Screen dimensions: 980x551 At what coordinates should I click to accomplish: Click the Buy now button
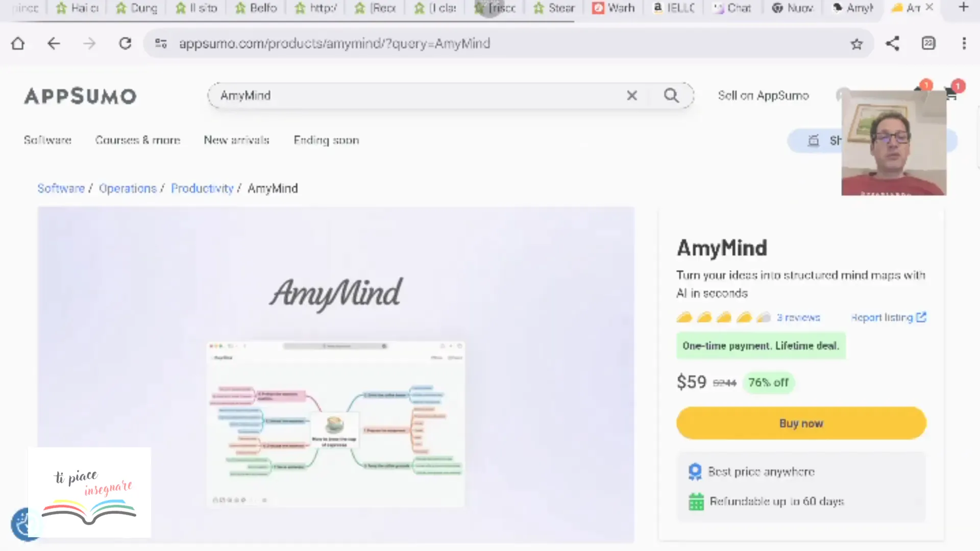pos(801,423)
